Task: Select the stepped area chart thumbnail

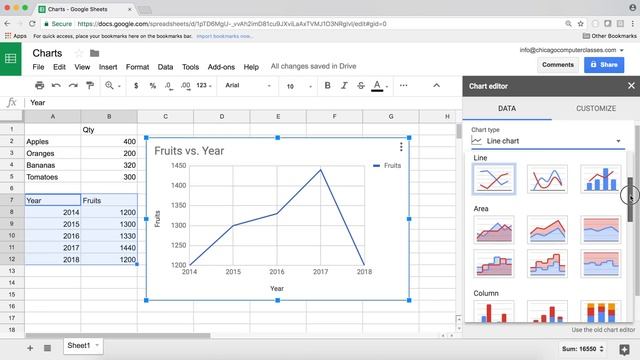Action: click(494, 264)
